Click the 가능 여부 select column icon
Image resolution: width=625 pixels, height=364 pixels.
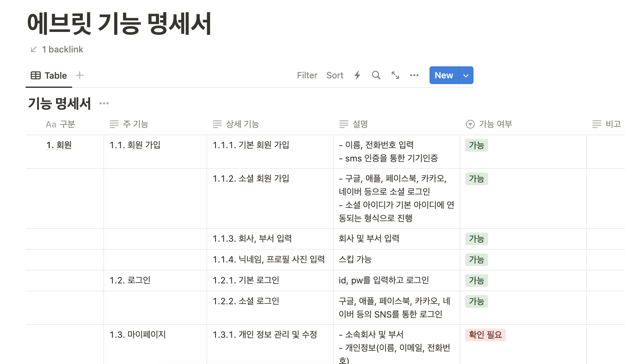[x=470, y=124]
